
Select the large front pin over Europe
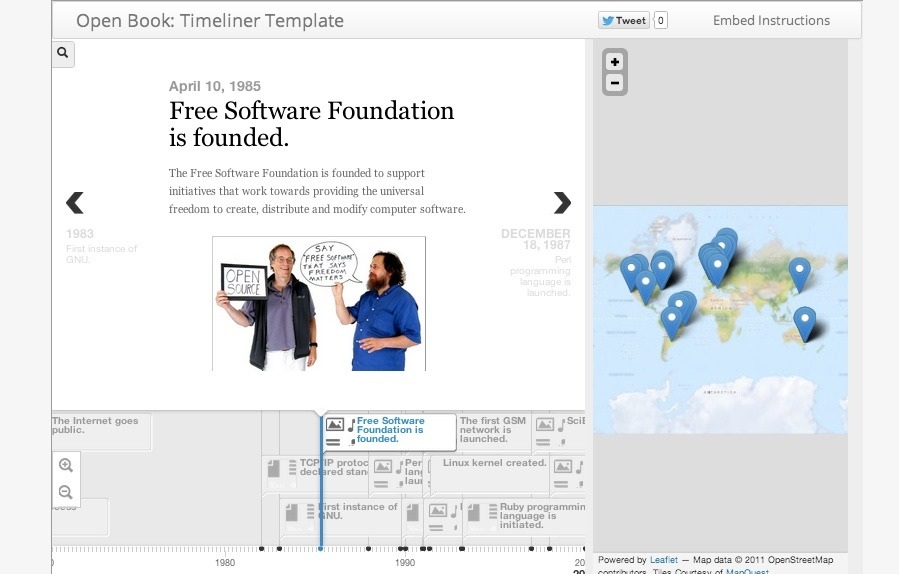pos(717,270)
